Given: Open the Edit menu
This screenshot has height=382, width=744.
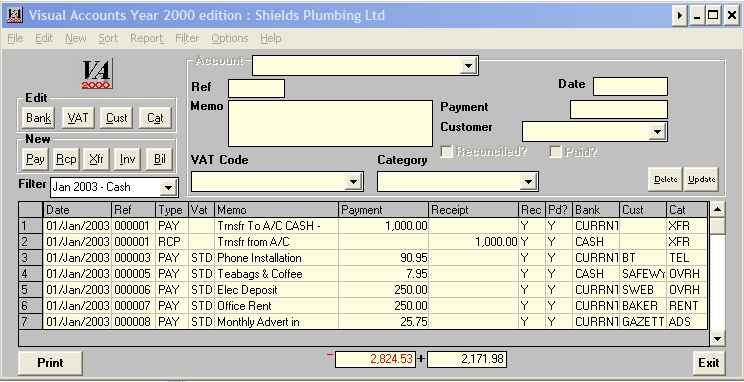Looking at the screenshot, I should 44,38.
